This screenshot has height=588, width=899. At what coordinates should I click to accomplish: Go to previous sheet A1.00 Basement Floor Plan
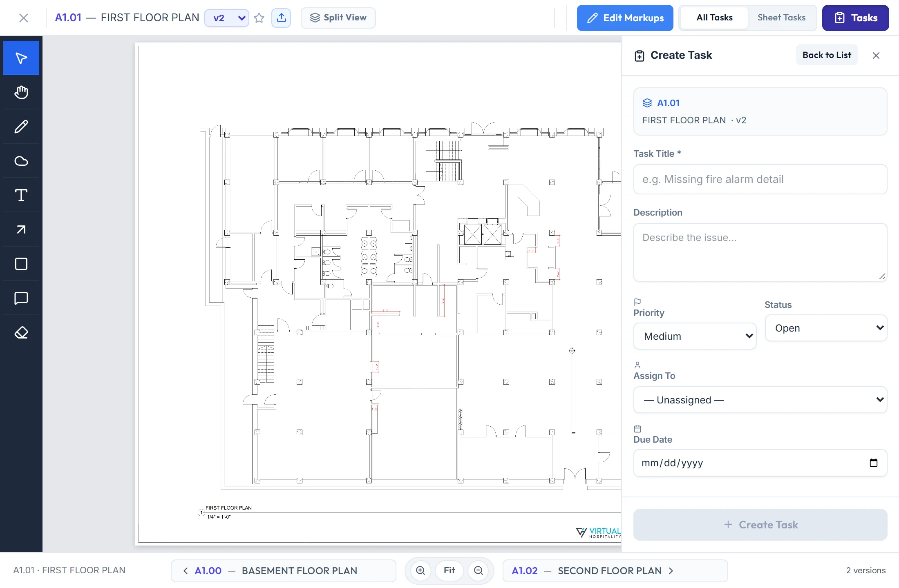[x=284, y=570]
